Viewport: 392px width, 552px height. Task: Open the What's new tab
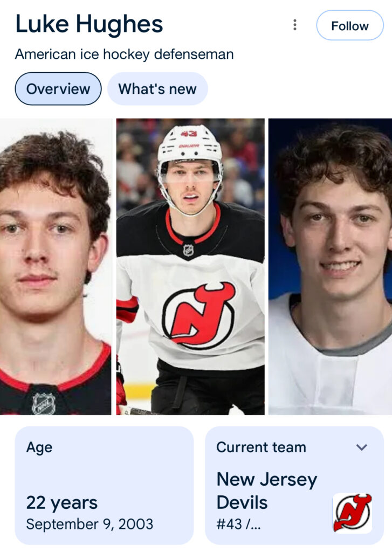point(157,89)
